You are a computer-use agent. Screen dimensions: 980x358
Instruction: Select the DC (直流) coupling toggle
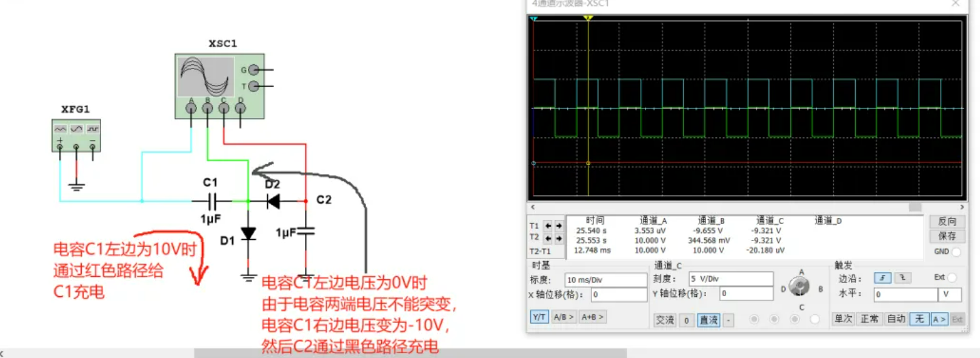[x=708, y=320]
